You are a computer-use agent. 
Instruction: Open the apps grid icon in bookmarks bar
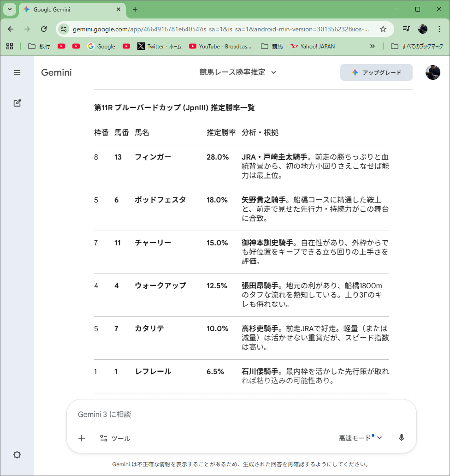pyautogui.click(x=10, y=46)
